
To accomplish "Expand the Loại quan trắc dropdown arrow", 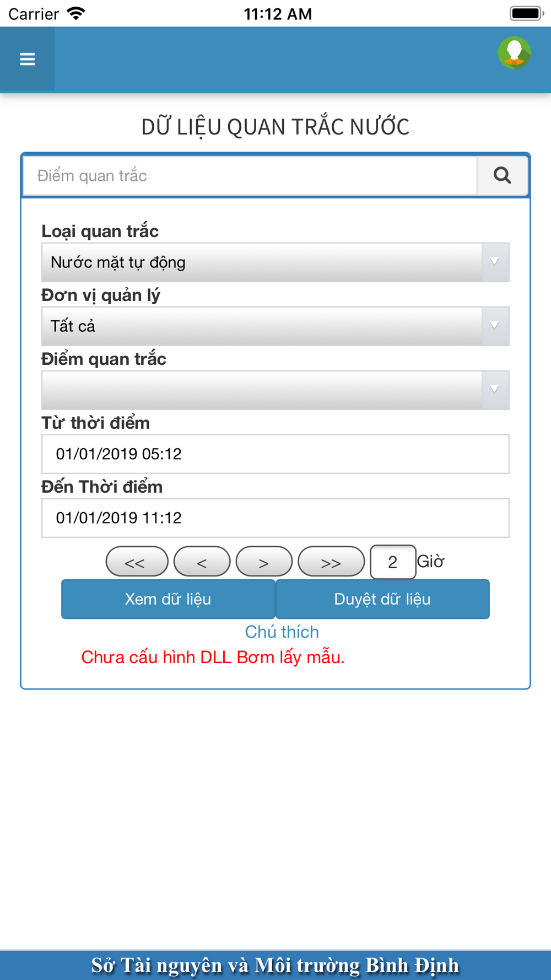I will pyautogui.click(x=495, y=262).
